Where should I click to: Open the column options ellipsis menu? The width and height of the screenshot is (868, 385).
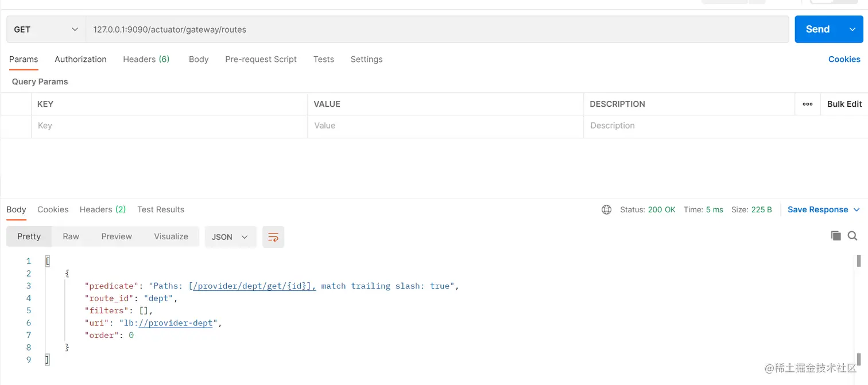(807, 104)
